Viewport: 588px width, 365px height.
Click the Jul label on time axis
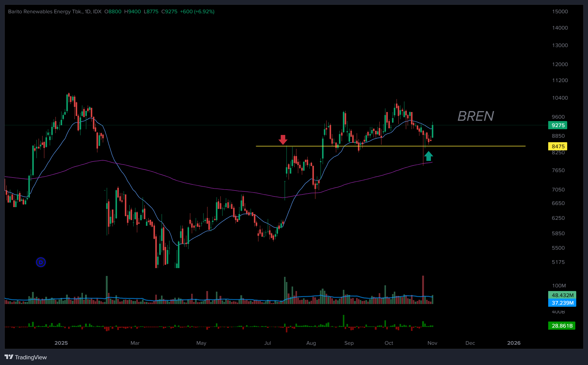pyautogui.click(x=267, y=343)
